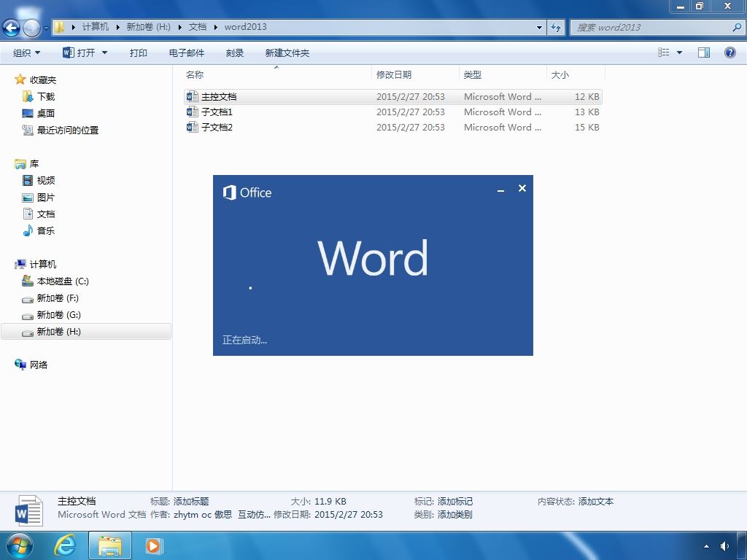Screen dimensions: 747x560
Task: Click the Explorer forward arrow button
Action: pos(31,28)
